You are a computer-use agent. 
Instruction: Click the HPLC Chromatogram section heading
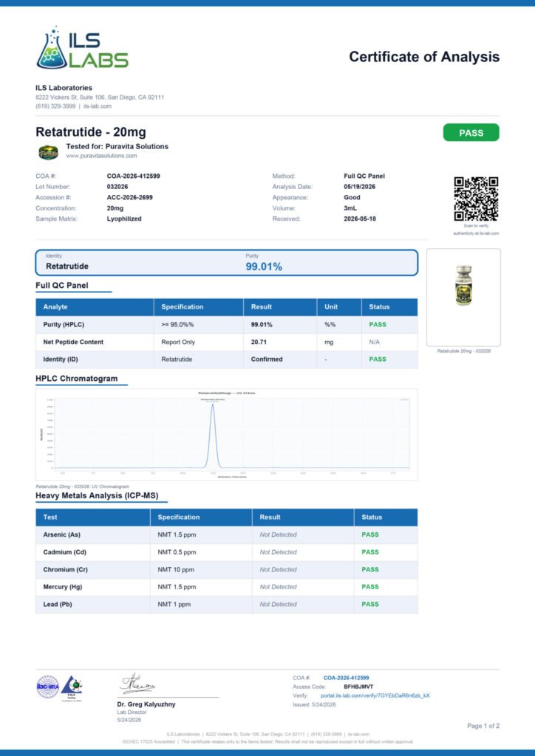click(77, 379)
